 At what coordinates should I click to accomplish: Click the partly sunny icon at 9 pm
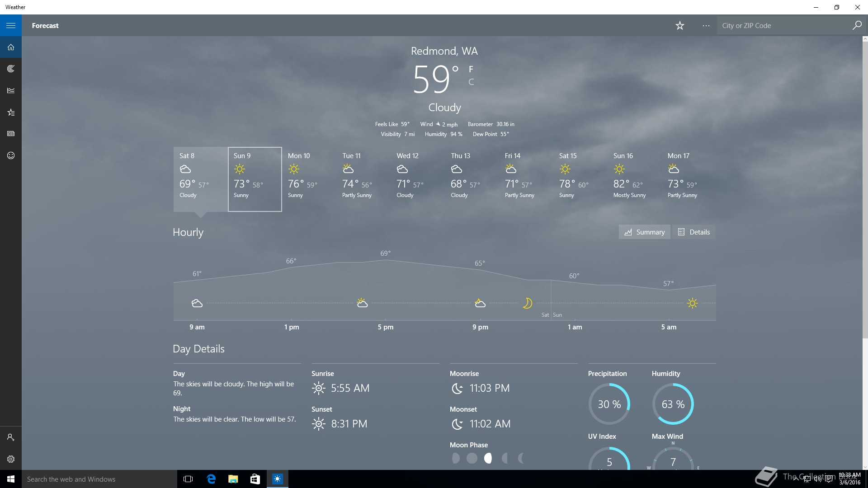(x=480, y=303)
